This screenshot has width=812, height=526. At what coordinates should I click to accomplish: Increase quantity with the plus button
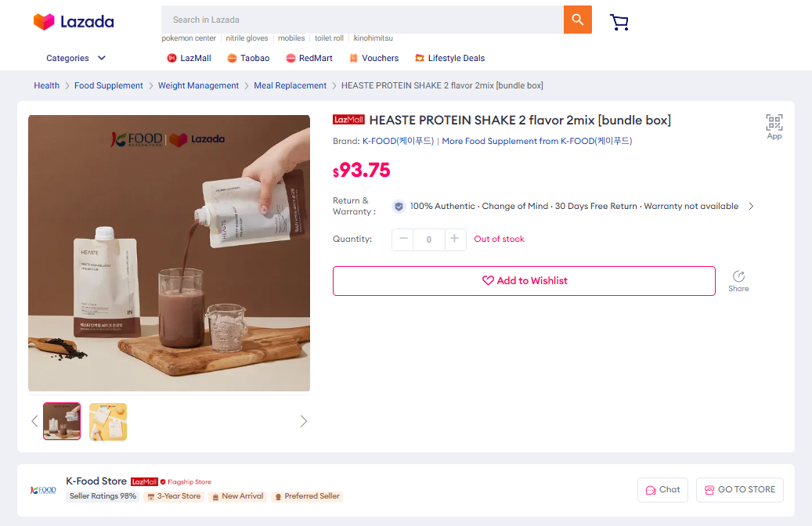pos(455,240)
